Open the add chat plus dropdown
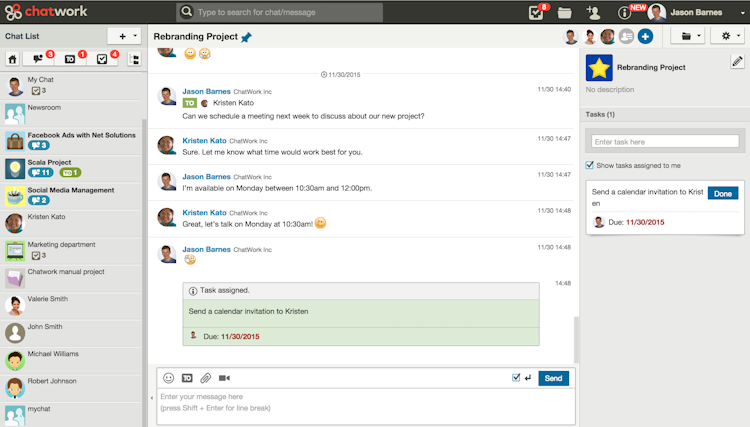This screenshot has height=427, width=750. pos(124,36)
